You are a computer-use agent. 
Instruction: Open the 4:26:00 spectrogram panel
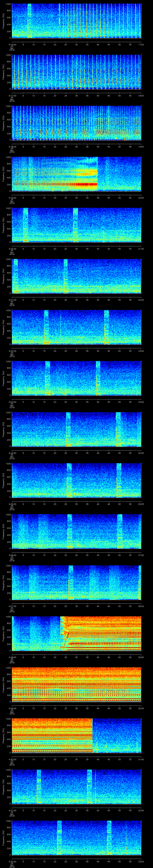coord(76,531)
